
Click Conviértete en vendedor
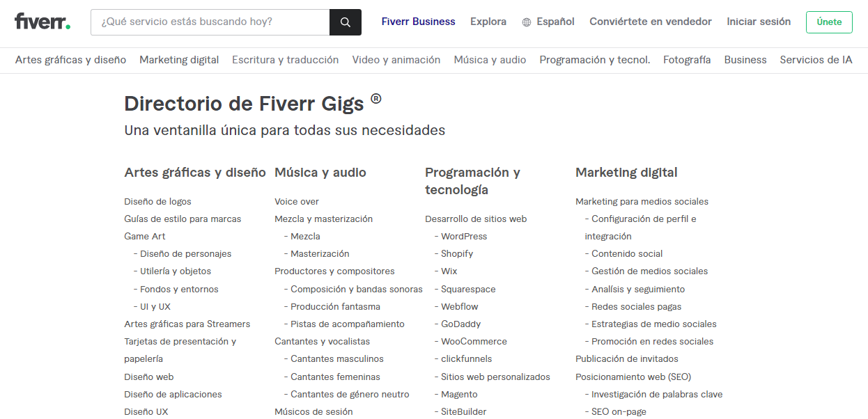[x=650, y=22]
